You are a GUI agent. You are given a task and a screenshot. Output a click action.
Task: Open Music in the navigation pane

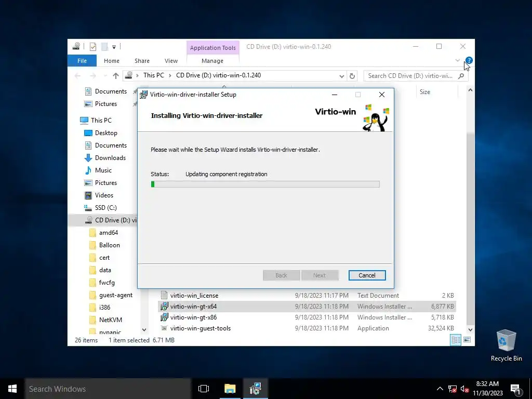[x=103, y=170]
